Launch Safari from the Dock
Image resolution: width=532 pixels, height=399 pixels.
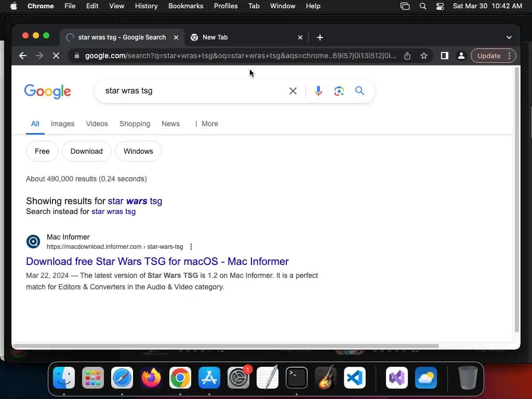(x=122, y=378)
